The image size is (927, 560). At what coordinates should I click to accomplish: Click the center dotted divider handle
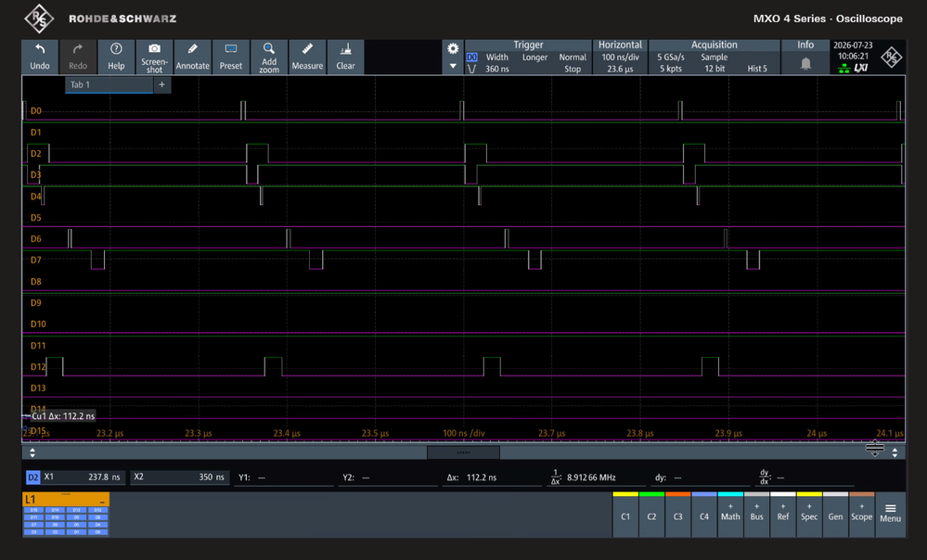point(464,452)
